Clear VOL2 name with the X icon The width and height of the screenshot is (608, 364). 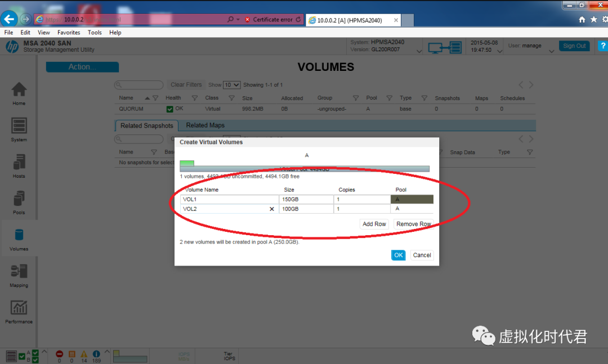(x=272, y=209)
